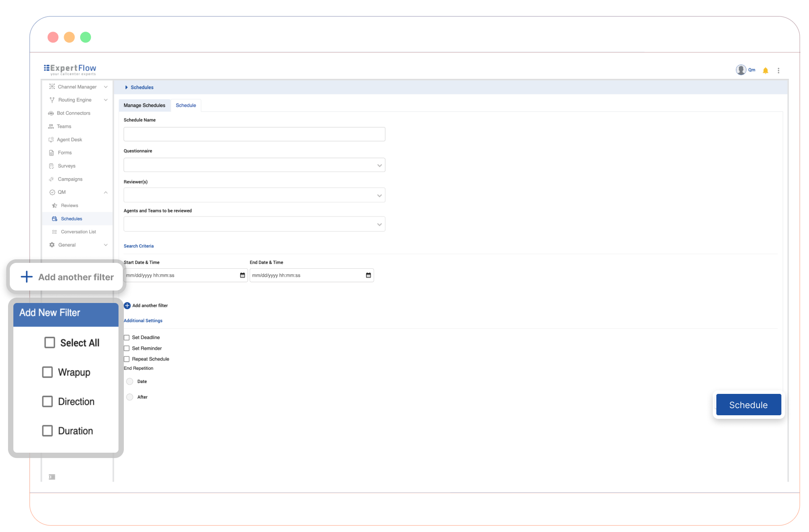This screenshot has width=809, height=532.
Task: Click the Schedules breadcrumb link
Action: coord(142,87)
